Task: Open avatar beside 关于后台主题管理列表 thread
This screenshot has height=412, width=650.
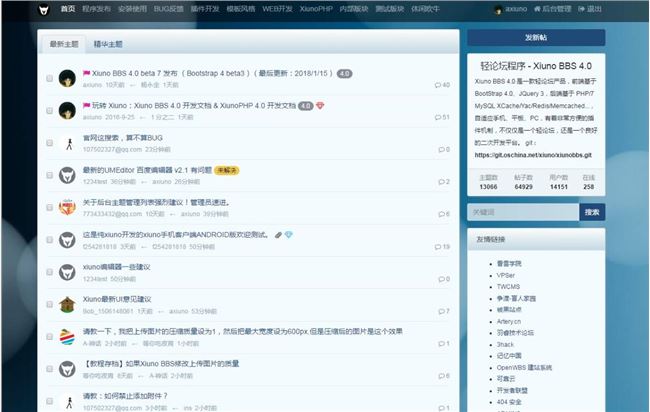Action: click(x=67, y=207)
